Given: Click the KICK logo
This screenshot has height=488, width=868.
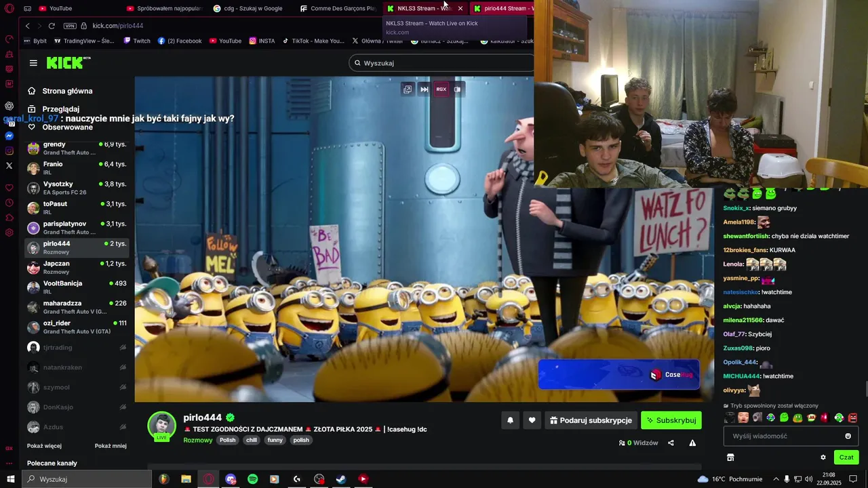Looking at the screenshot, I should 68,62.
